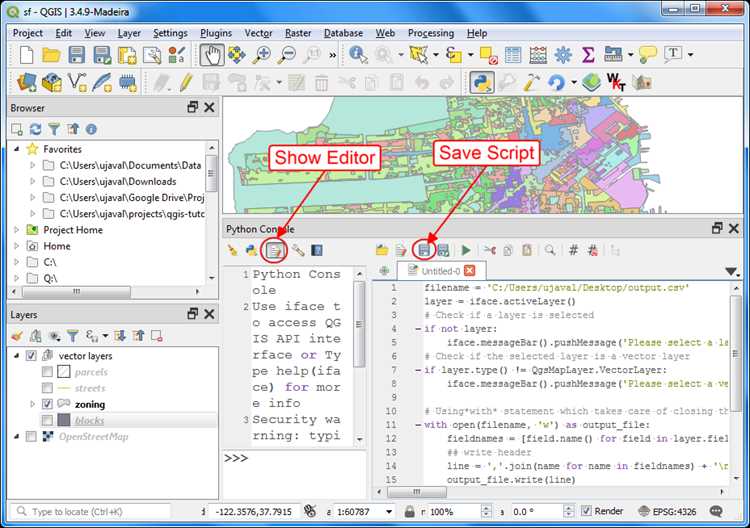
Task: Click the Show Editor icon in console
Action: (275, 250)
